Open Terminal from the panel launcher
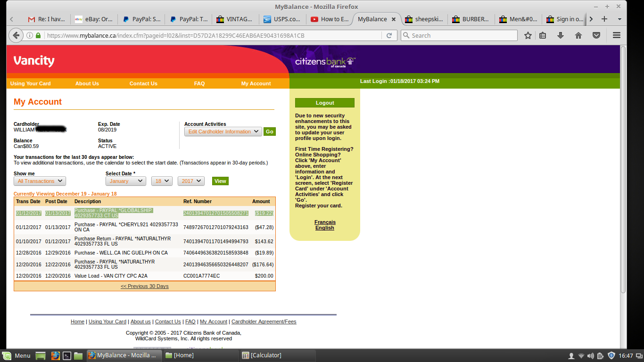 (67, 355)
